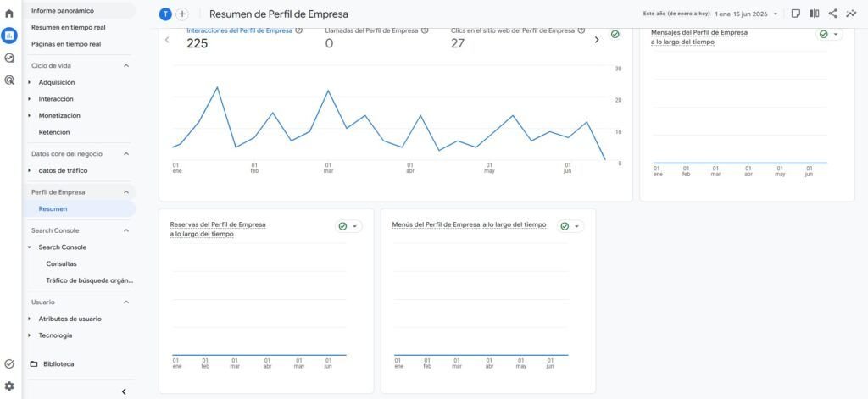Show previous metrics with left arrow
868x399 pixels.
(x=167, y=40)
